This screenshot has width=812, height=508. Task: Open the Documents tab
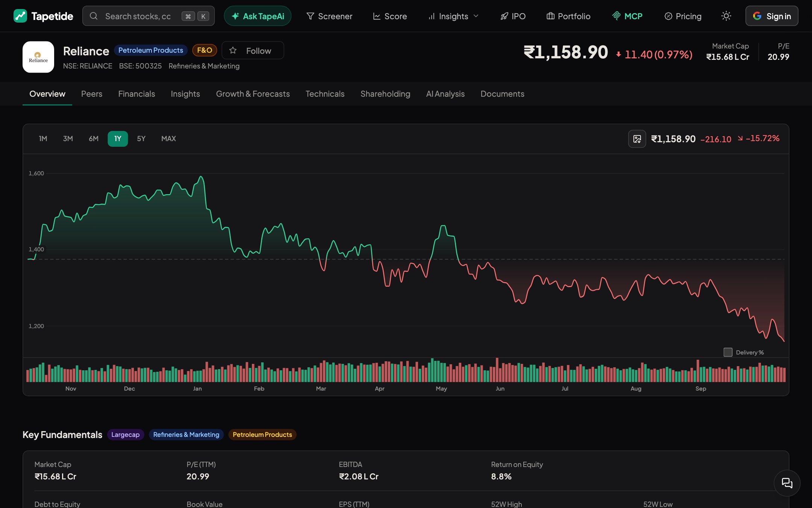(x=502, y=94)
